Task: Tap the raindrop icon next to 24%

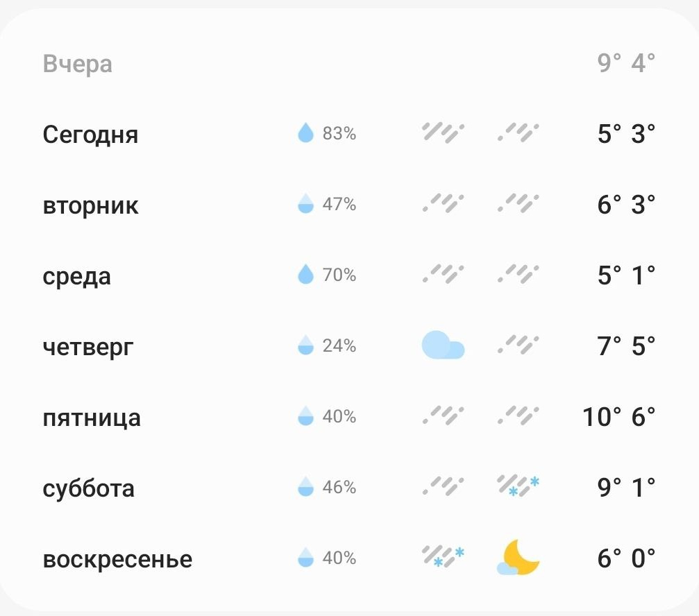Action: point(306,345)
